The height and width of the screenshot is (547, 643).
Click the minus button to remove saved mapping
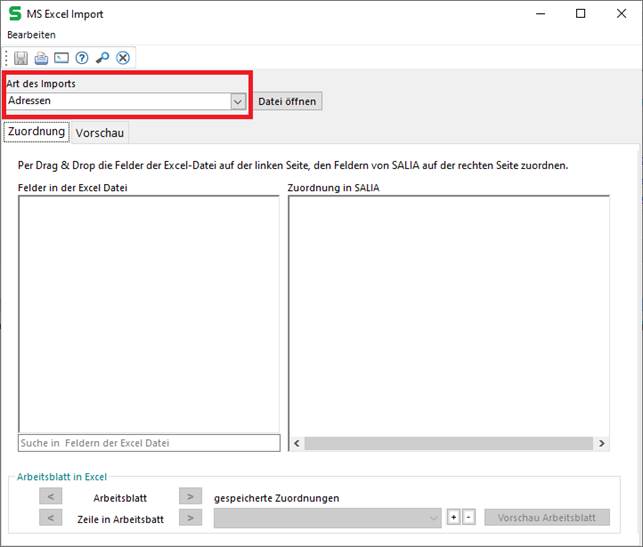(468, 517)
